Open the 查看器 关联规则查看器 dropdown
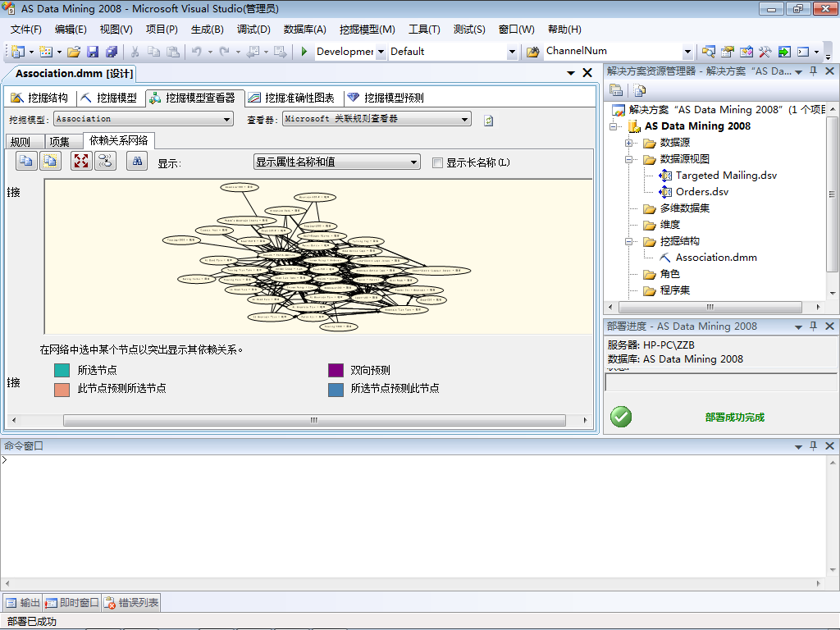The height and width of the screenshot is (630, 840). 464,119
